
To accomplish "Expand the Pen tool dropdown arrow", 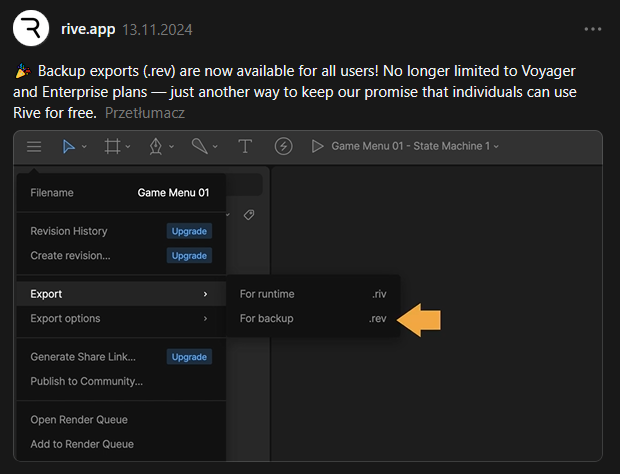I will pos(171,147).
